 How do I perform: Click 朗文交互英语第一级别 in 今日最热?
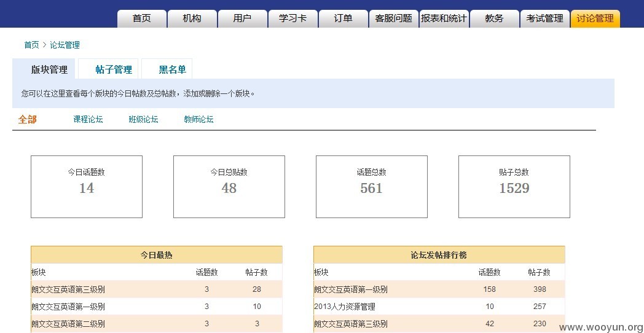[68, 307]
